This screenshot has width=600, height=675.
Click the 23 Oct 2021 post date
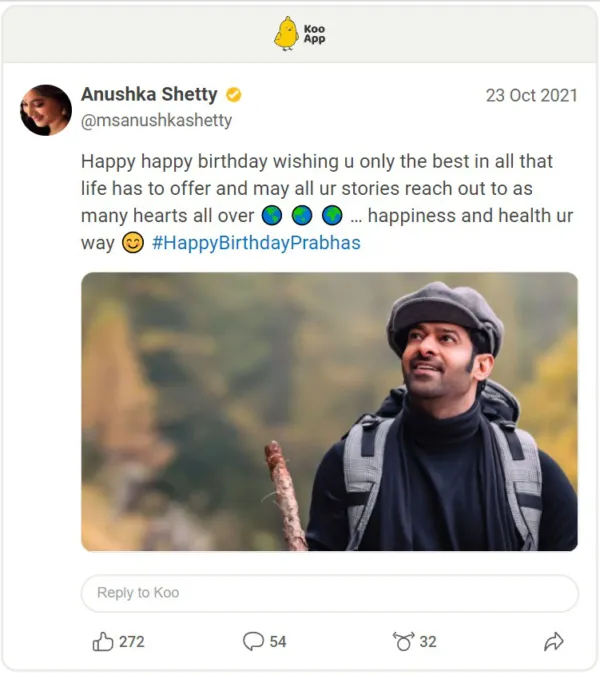pyautogui.click(x=532, y=96)
